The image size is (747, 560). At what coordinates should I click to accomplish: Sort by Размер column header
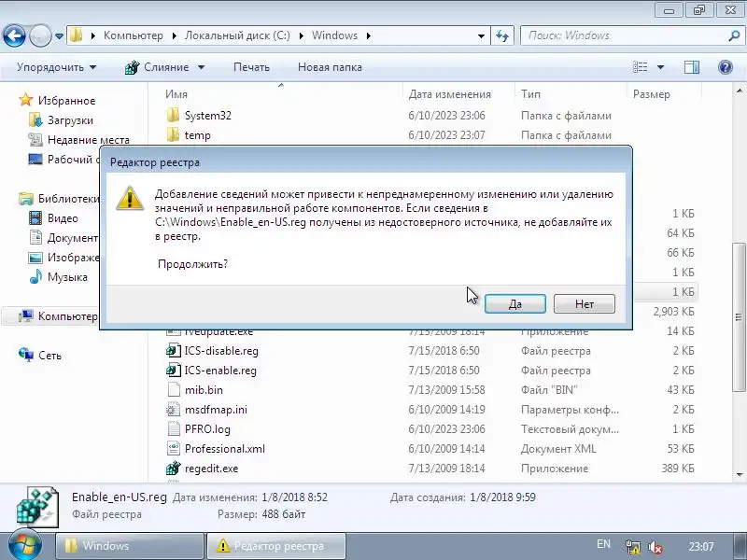pos(651,94)
